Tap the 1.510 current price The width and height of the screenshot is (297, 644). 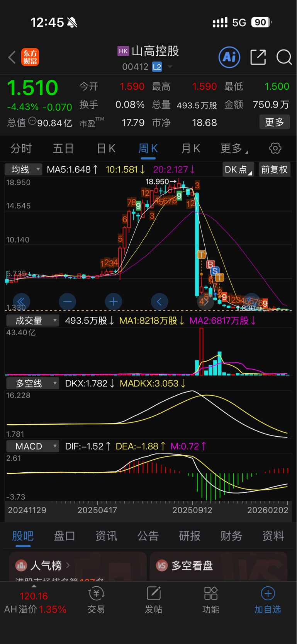tap(32, 87)
